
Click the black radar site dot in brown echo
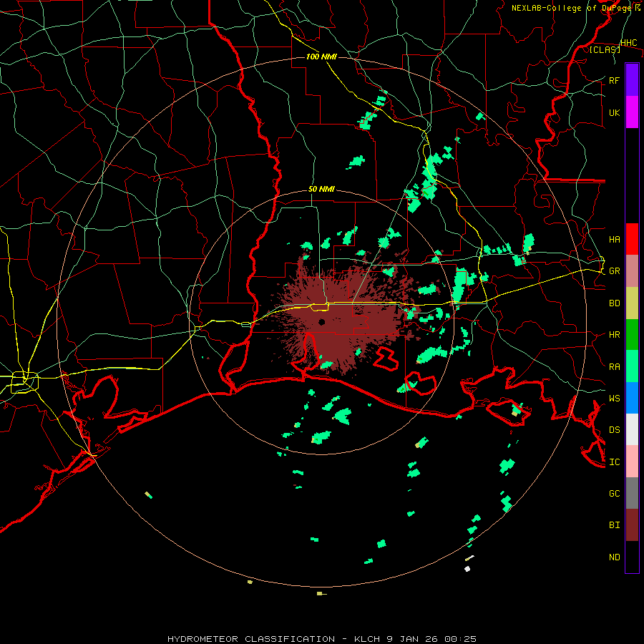tap(321, 321)
